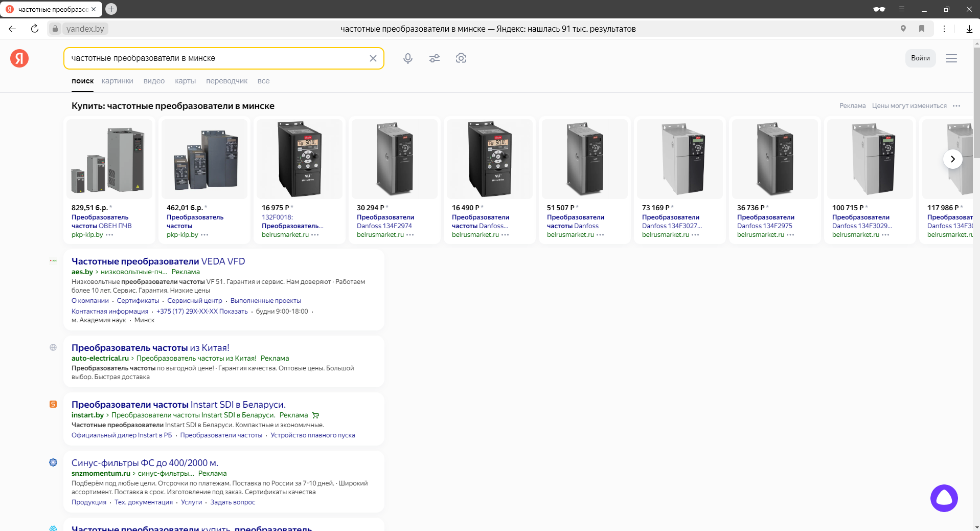Image resolution: width=980 pixels, height=531 pixels.
Task: Switch to the видео tab
Action: [154, 81]
